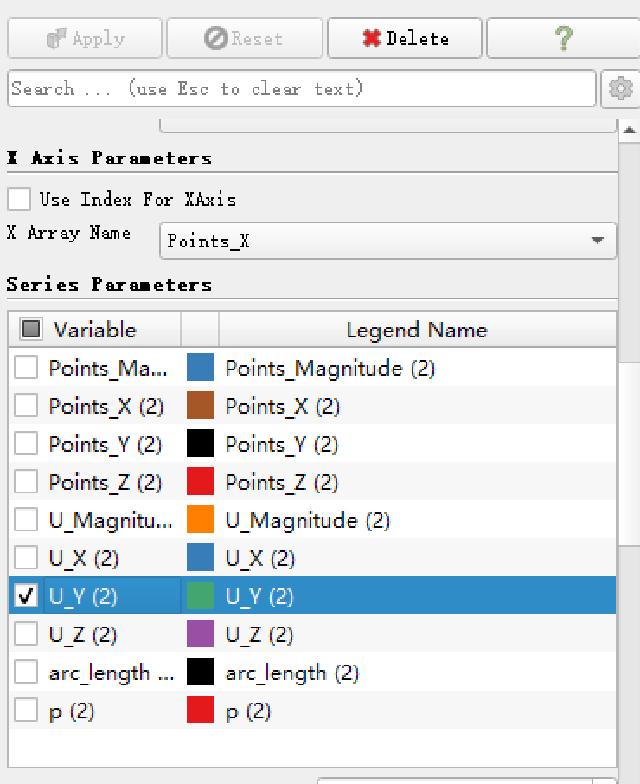Click the purple U_Z color swatch
640x784 pixels.
coord(200,635)
